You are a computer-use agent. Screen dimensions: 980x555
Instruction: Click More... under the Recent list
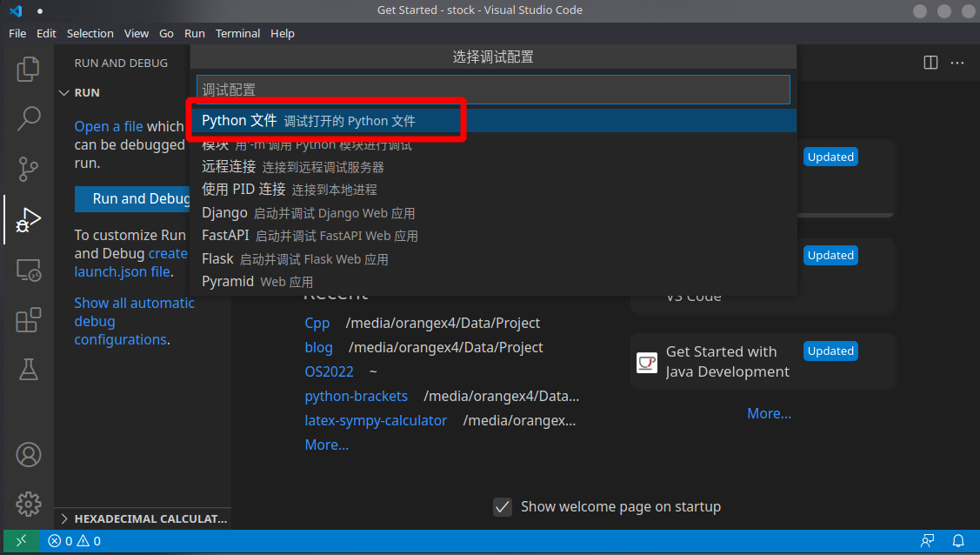(x=326, y=445)
